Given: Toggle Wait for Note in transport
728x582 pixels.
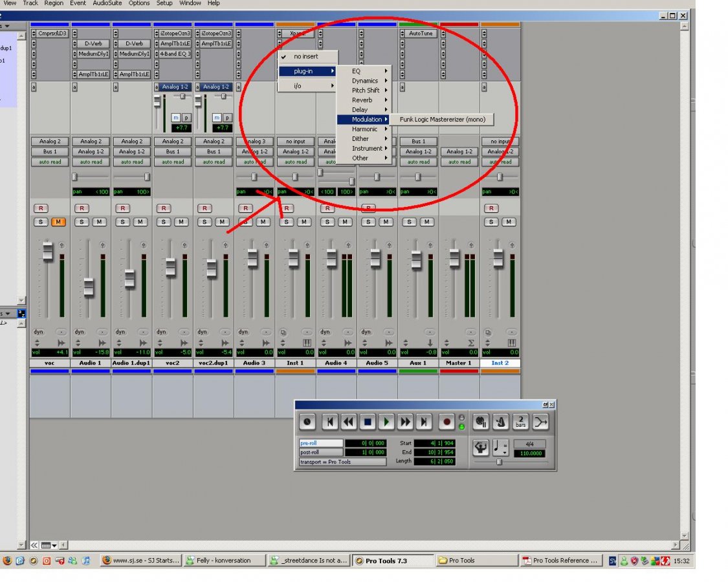Looking at the screenshot, I should click(x=481, y=422).
